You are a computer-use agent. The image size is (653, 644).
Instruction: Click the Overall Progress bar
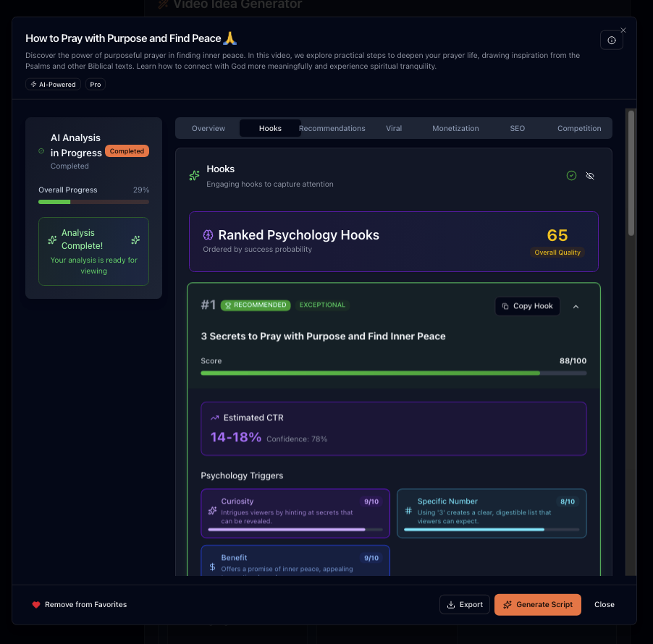(93, 202)
